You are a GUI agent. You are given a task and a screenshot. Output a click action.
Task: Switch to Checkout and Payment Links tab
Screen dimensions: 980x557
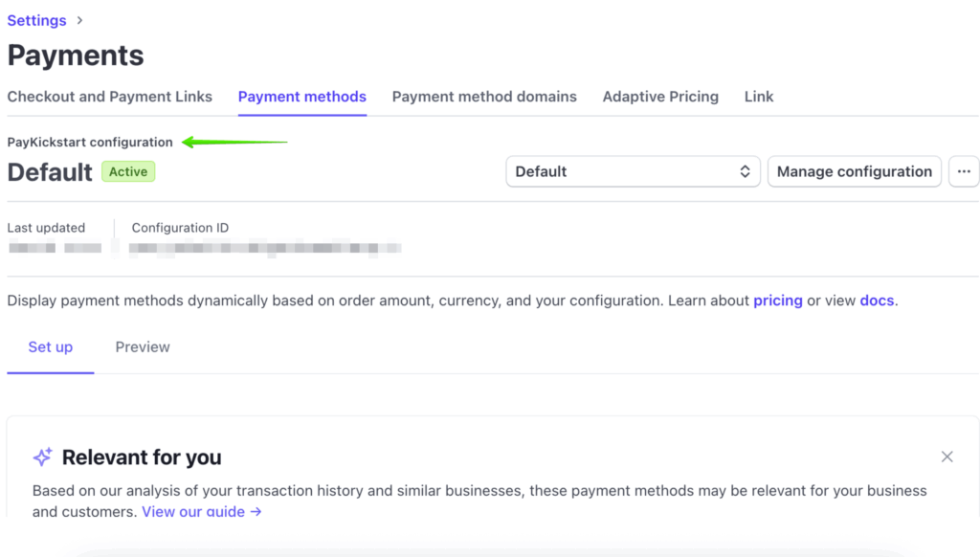109,97
